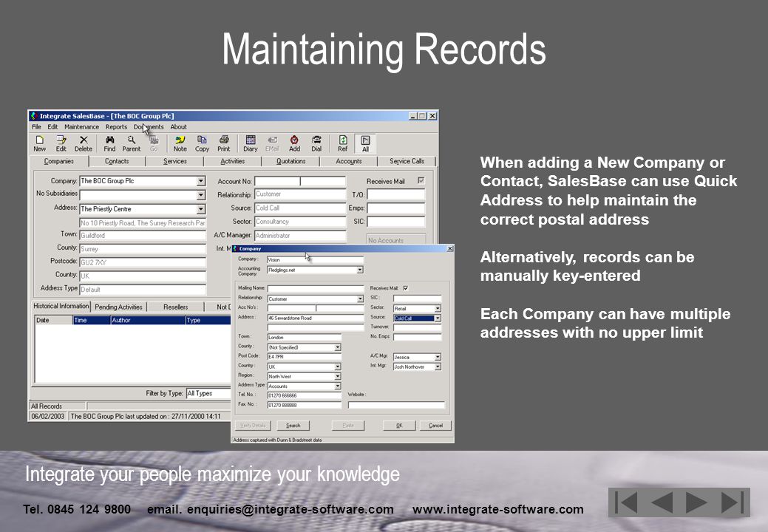Viewport: 768px width, 532px height.
Task: Expand the Source Cold Call dropdown in dialog
Action: 438,318
